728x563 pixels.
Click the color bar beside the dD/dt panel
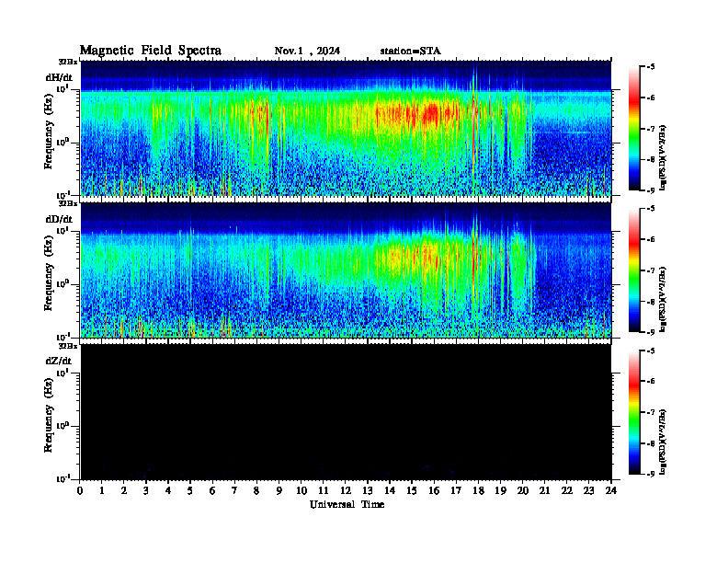click(634, 270)
